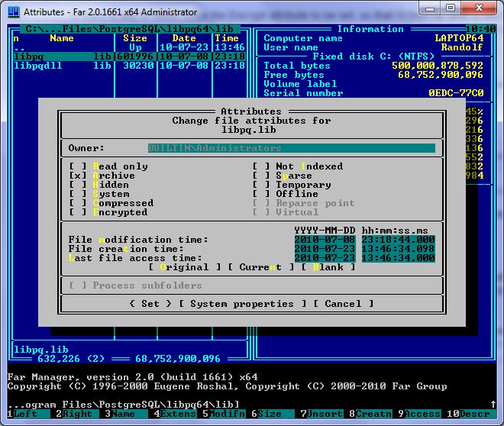Click the left panel path title

[130, 29]
